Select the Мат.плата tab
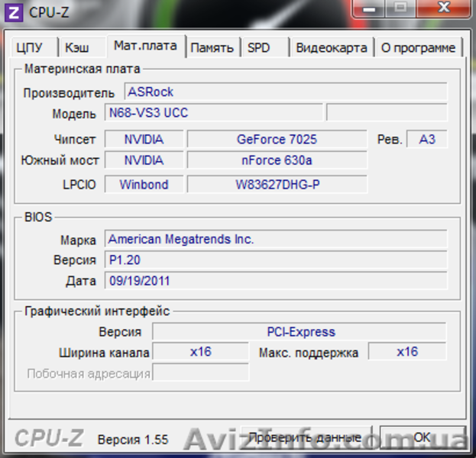Screen dimensions: 476x458 [145, 46]
